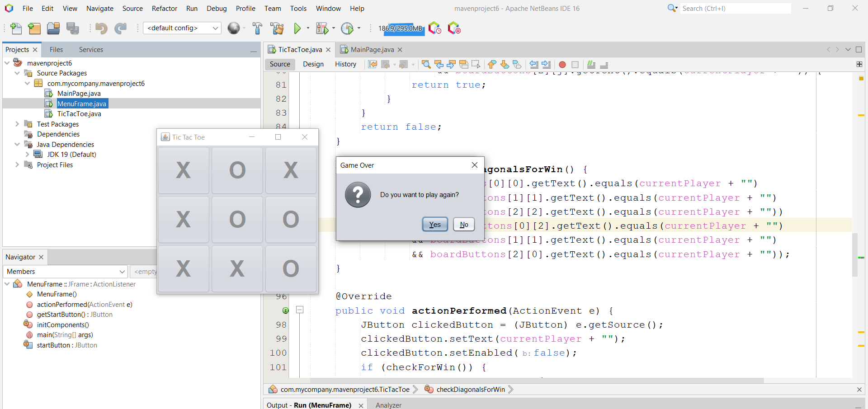Click the memory usage bar to trigger garbage collection
868x409 pixels.
coord(401,28)
